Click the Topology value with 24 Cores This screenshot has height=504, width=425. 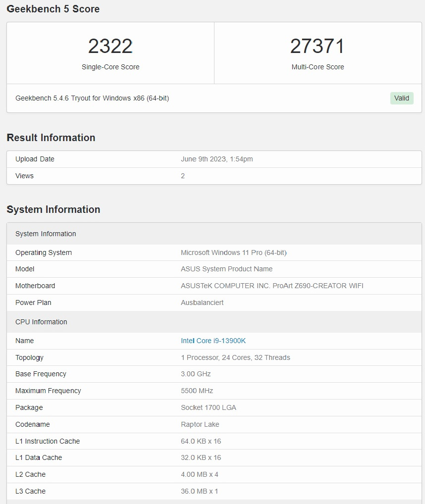[x=235, y=357]
